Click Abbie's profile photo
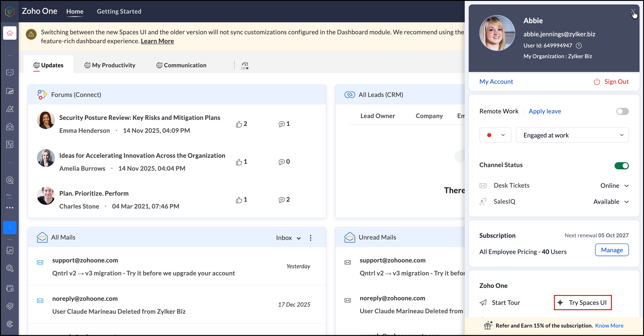Screen dimensions: 644x336 coord(497,33)
